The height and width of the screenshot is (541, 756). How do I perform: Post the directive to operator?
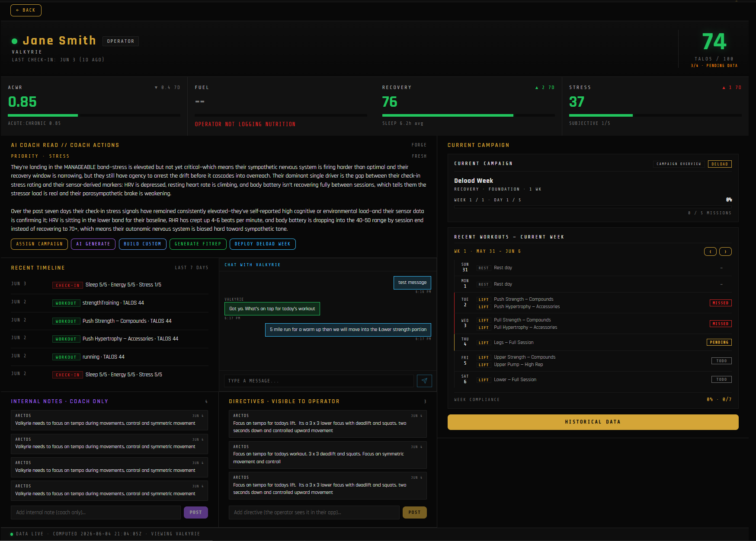click(414, 512)
